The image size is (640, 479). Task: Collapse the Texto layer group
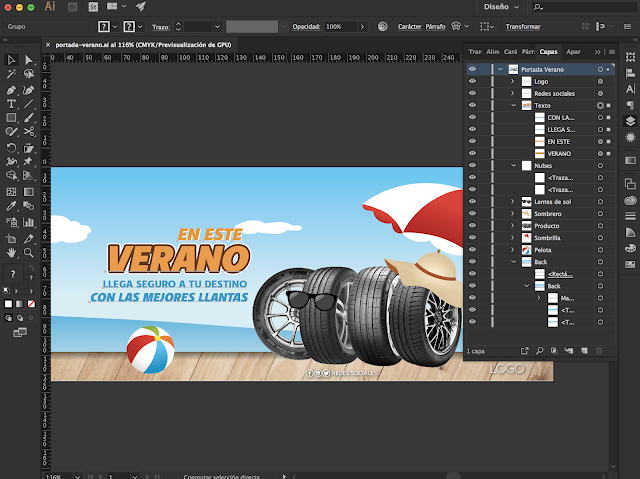point(513,105)
